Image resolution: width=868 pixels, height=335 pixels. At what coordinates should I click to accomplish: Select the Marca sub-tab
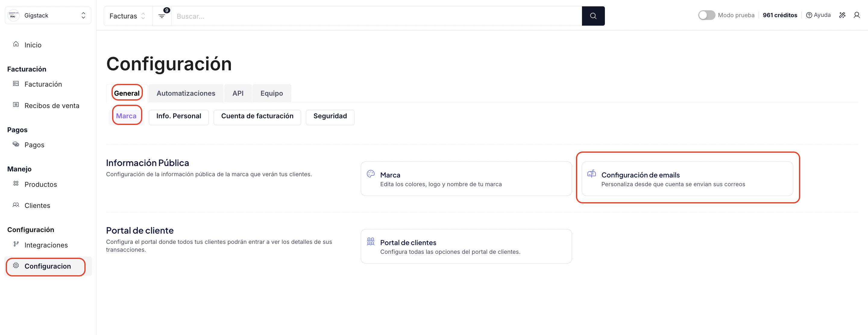[126, 116]
